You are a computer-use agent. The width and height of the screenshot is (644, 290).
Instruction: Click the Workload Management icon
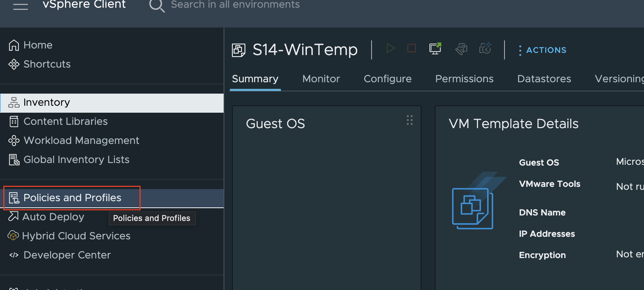coord(14,141)
